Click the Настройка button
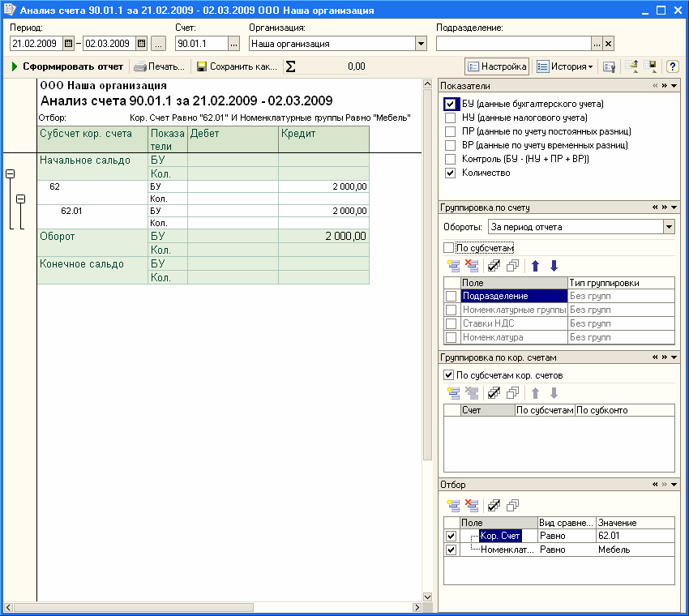Viewport: 689px width, 616px height. pyautogui.click(x=497, y=66)
